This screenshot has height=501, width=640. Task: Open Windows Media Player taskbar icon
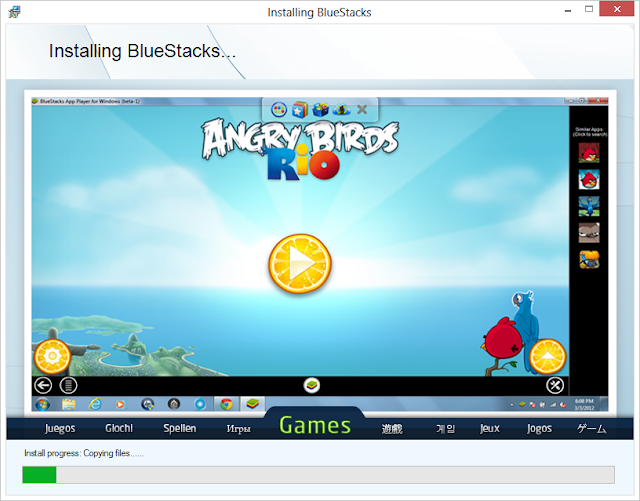(x=120, y=404)
